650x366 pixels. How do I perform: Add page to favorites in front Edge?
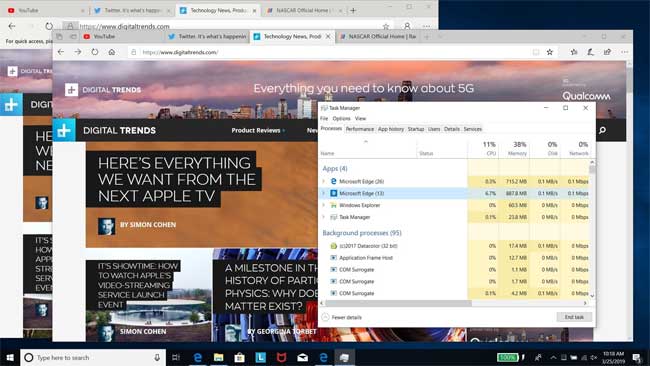pyautogui.click(x=550, y=52)
